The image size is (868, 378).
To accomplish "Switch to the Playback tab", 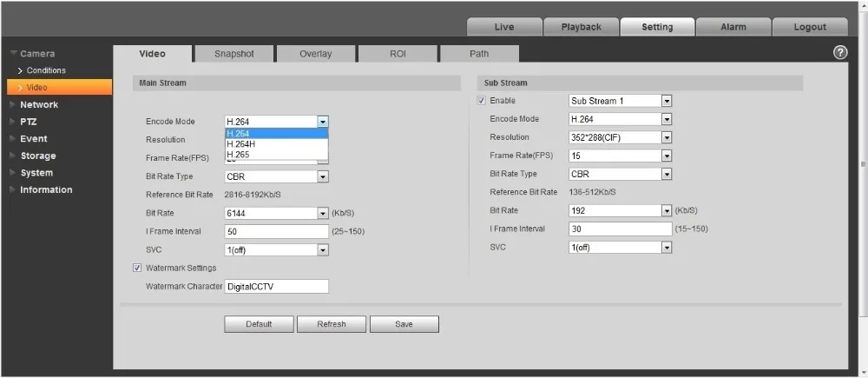I will [x=581, y=27].
